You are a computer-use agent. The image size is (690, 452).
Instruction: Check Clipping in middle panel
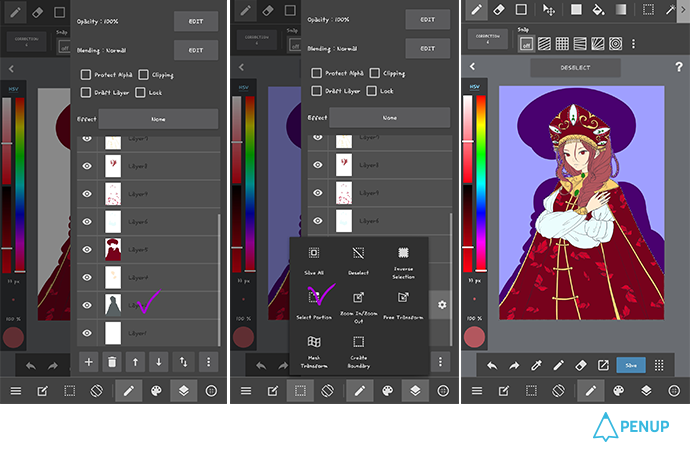click(x=374, y=73)
